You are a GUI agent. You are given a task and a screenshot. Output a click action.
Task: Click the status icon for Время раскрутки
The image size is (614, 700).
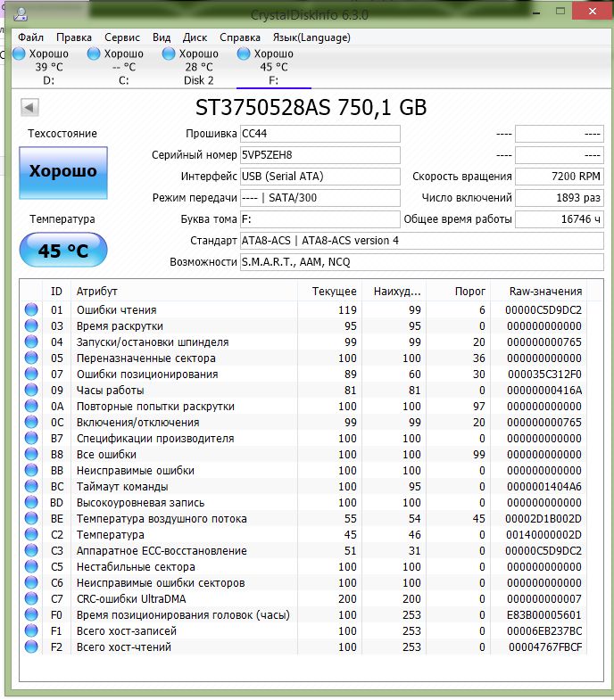click(31, 325)
